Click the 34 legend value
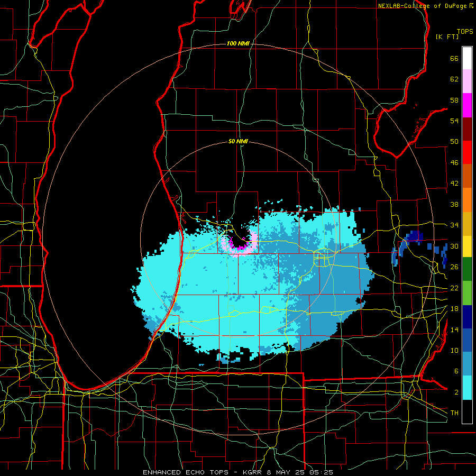The image size is (476, 476). pos(454,225)
